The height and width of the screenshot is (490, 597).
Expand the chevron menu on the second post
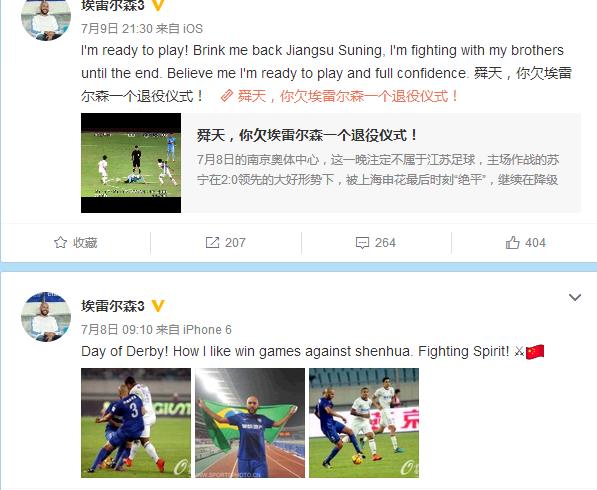coord(575,297)
